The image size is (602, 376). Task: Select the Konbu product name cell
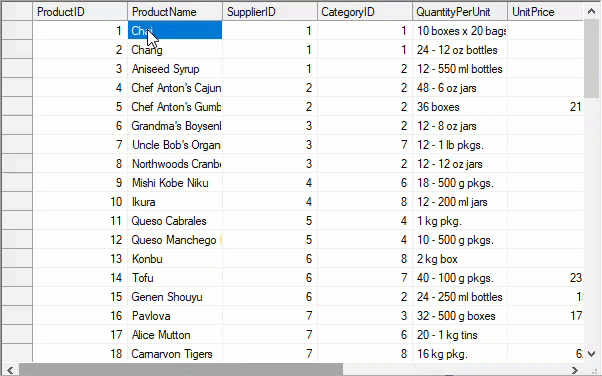coord(175,258)
